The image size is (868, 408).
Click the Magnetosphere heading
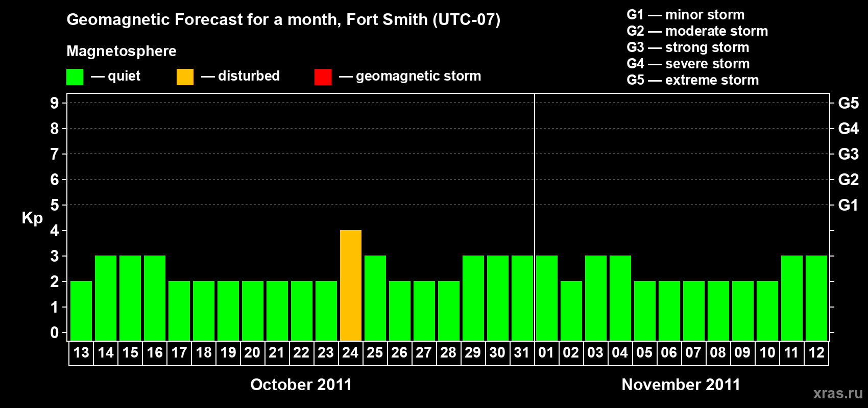pos(122,52)
